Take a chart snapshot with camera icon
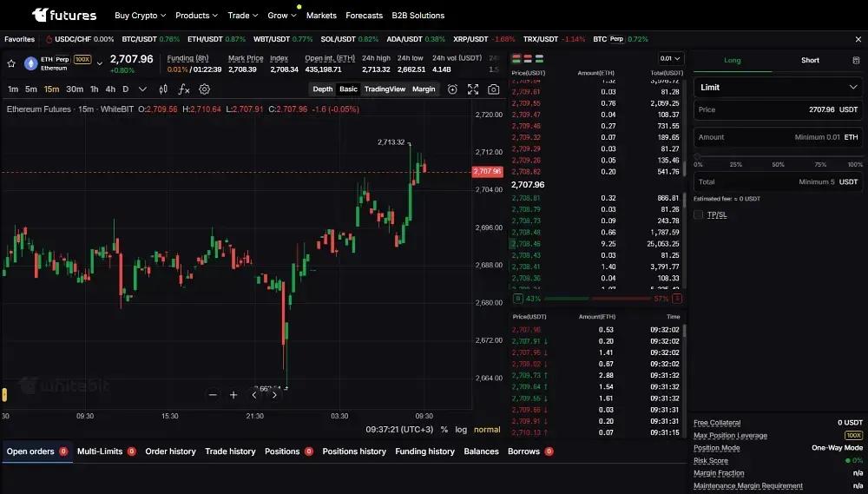This screenshot has height=494, width=868. (493, 89)
